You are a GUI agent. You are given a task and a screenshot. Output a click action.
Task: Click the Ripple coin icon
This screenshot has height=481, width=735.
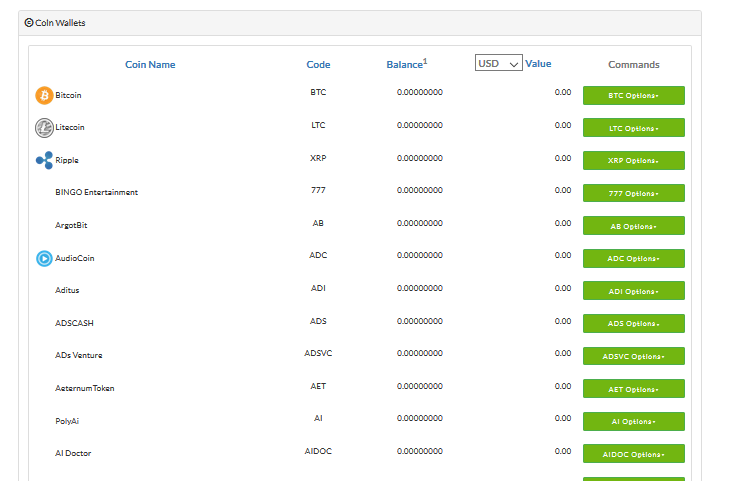click(x=45, y=160)
